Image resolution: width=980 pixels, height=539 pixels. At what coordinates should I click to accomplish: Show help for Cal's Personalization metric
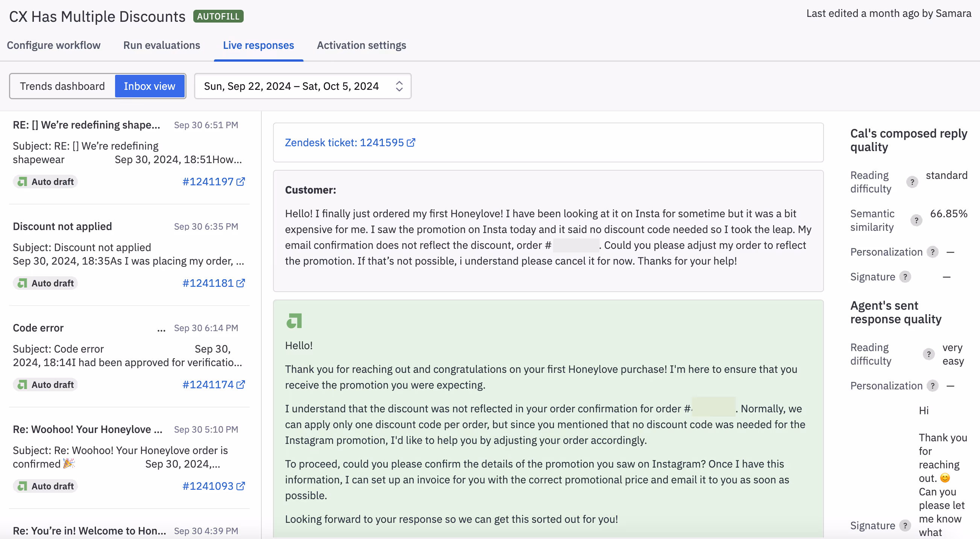coord(933,252)
